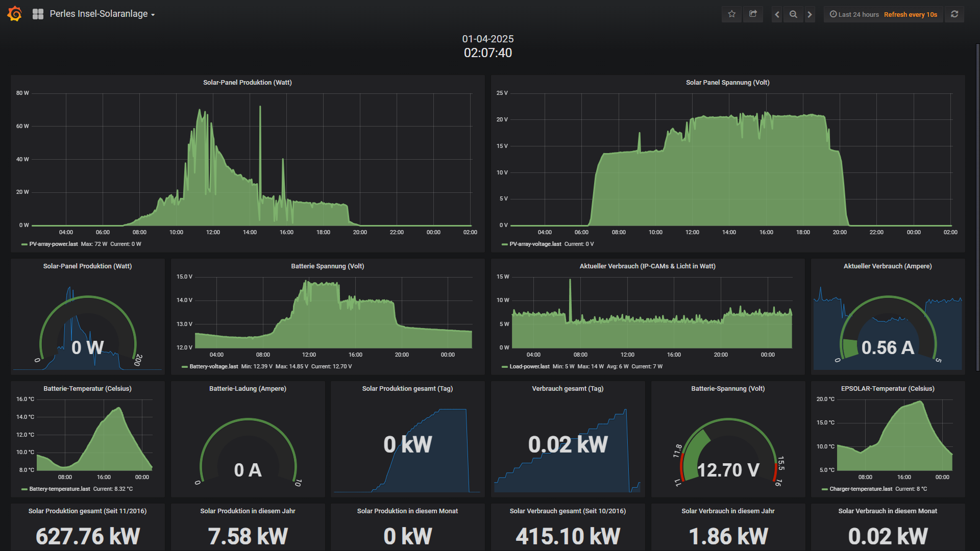Open the dashboards grid icon
This screenshot has height=551, width=980.
[x=38, y=14]
